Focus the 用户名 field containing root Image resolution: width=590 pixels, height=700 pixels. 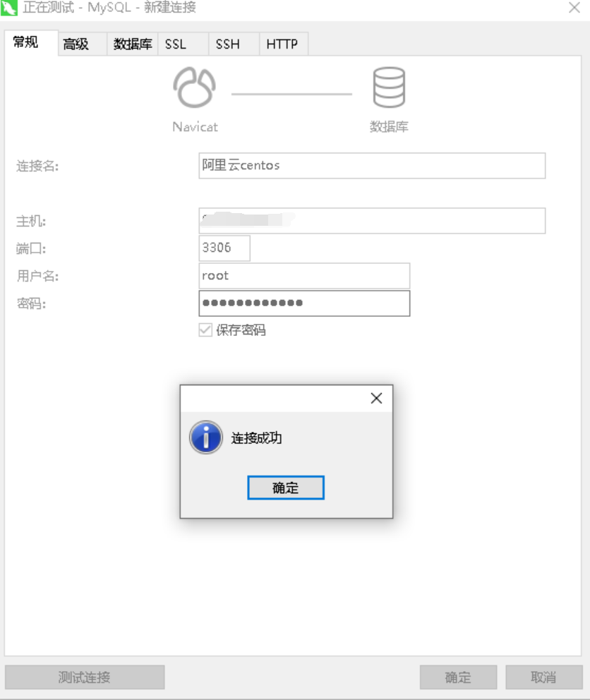304,276
